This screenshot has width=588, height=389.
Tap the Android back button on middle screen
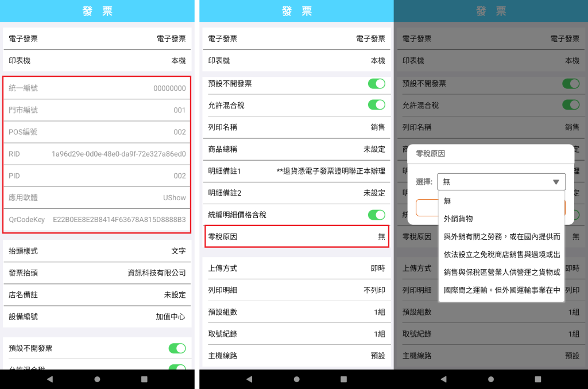(249, 379)
